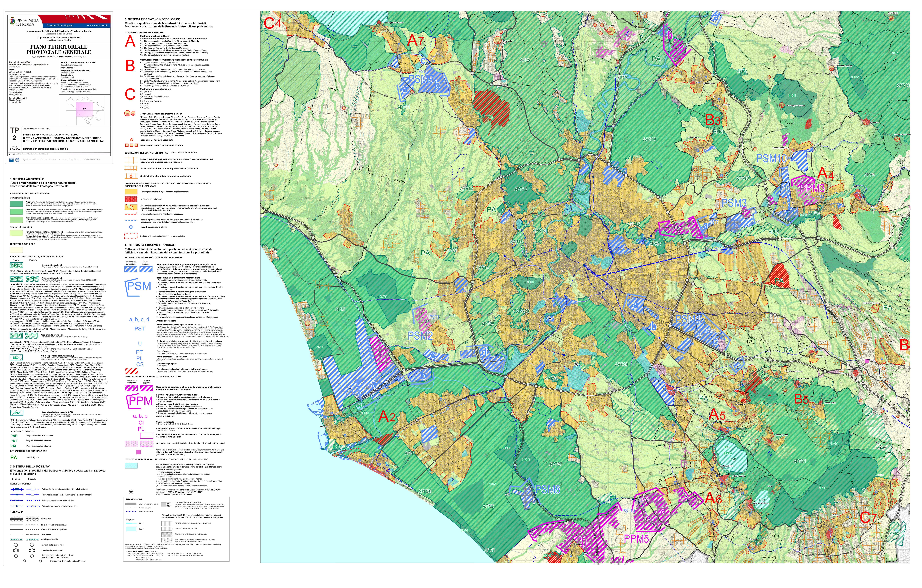Click the Territorio Agricolo Tutelato pale green swatch
Viewport: 922px width, 588px height.
tap(16, 233)
